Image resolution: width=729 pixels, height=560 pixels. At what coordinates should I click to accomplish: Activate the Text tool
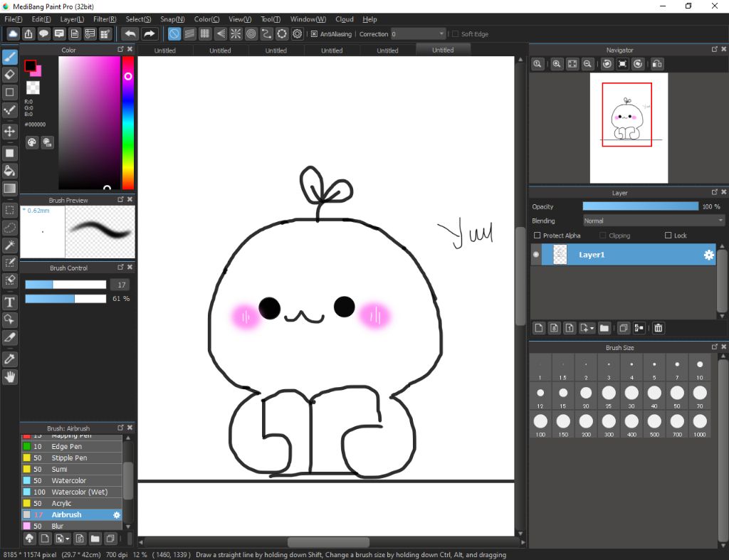(10, 302)
